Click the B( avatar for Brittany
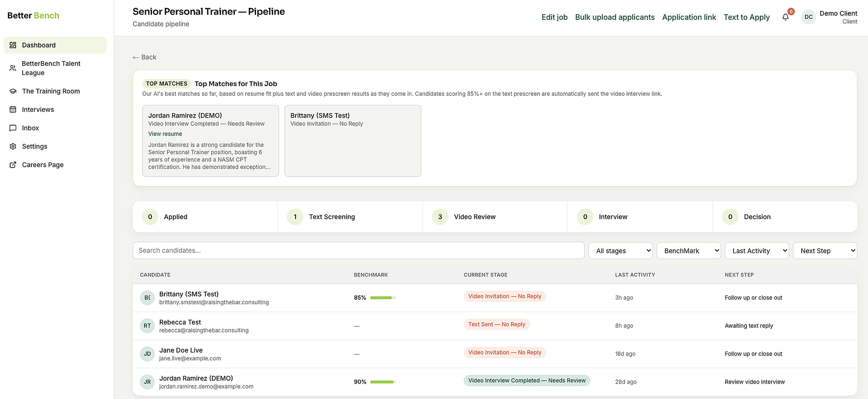This screenshot has height=399, width=868. click(x=147, y=298)
